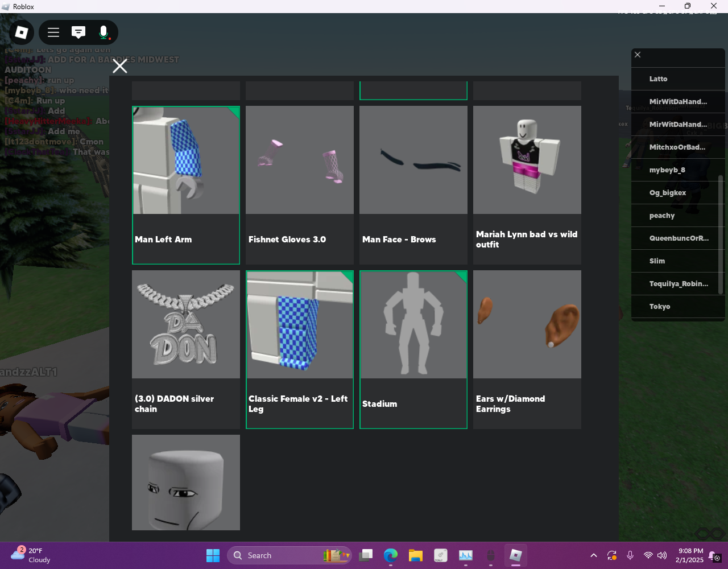Select Ears w/Diamond Earrings item

527,349
